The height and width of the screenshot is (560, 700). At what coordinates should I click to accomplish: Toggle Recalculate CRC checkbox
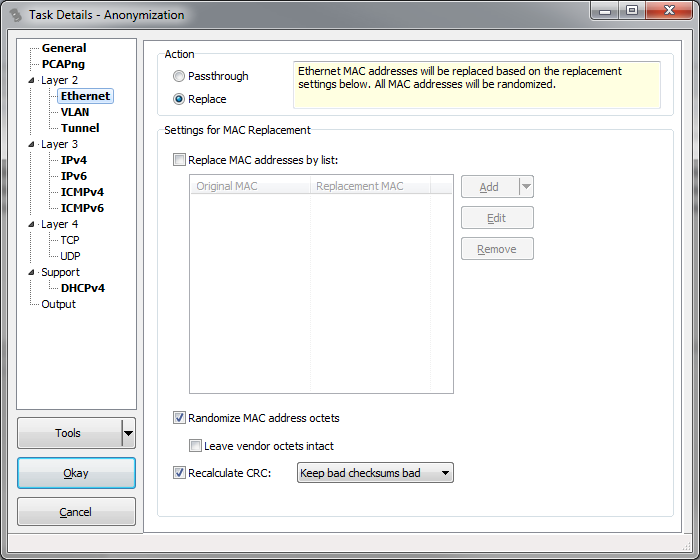179,472
